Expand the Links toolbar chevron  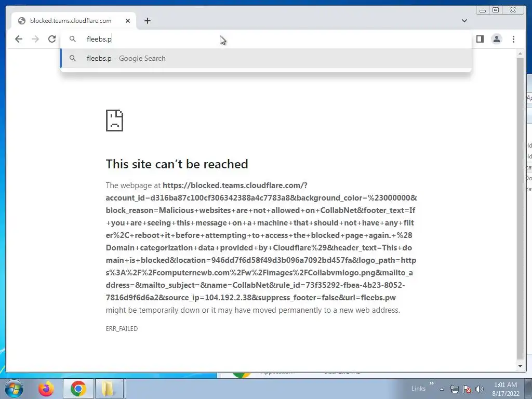click(x=432, y=383)
